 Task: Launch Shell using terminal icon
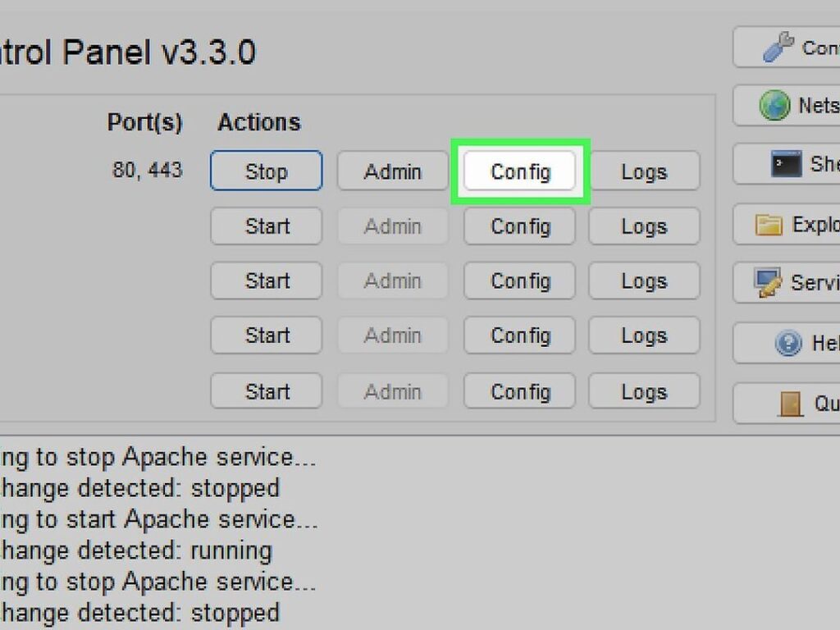(x=786, y=164)
